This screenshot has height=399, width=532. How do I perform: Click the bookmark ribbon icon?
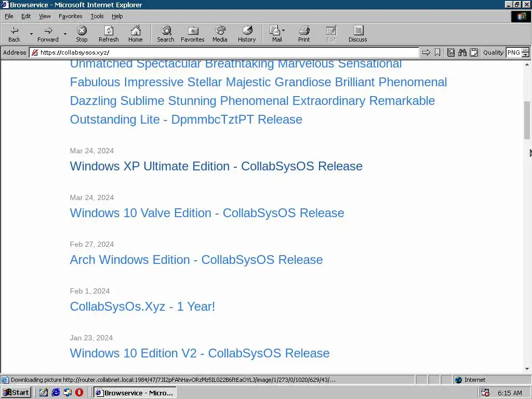point(437,52)
